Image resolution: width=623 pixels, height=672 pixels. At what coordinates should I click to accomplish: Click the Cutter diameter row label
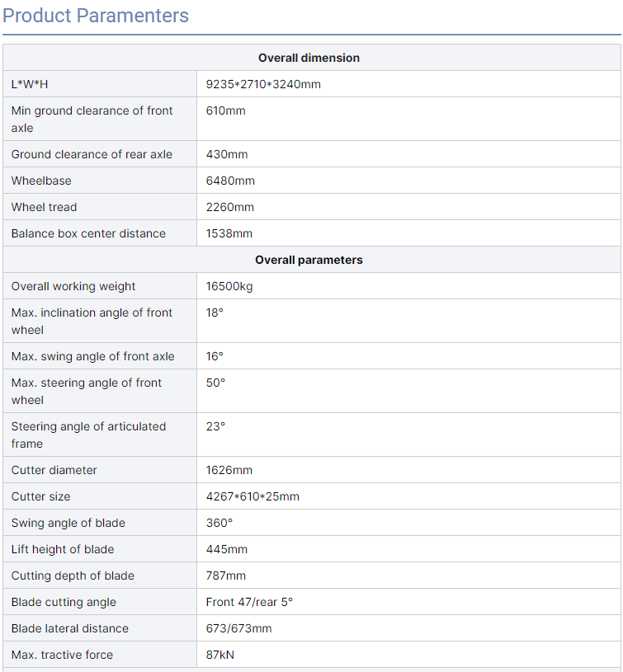click(x=54, y=470)
